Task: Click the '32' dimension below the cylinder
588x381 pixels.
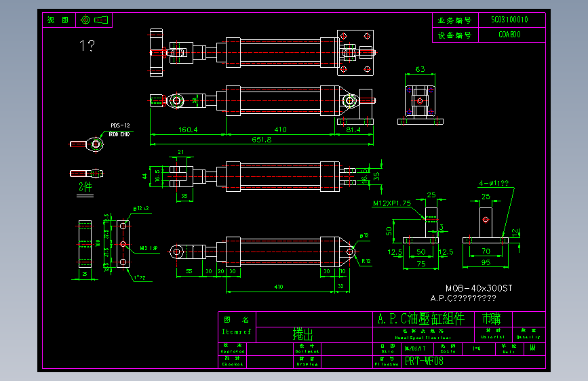Action: [x=340, y=286]
